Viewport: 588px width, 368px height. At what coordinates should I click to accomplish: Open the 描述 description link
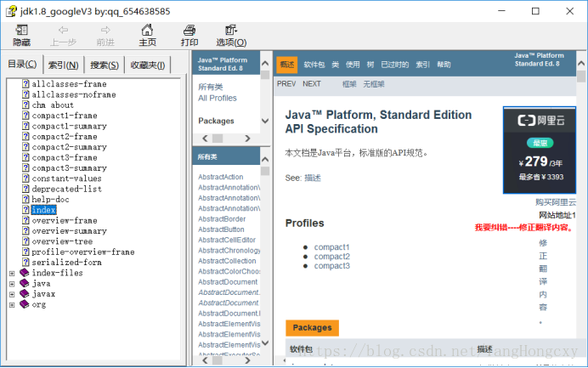tap(313, 178)
